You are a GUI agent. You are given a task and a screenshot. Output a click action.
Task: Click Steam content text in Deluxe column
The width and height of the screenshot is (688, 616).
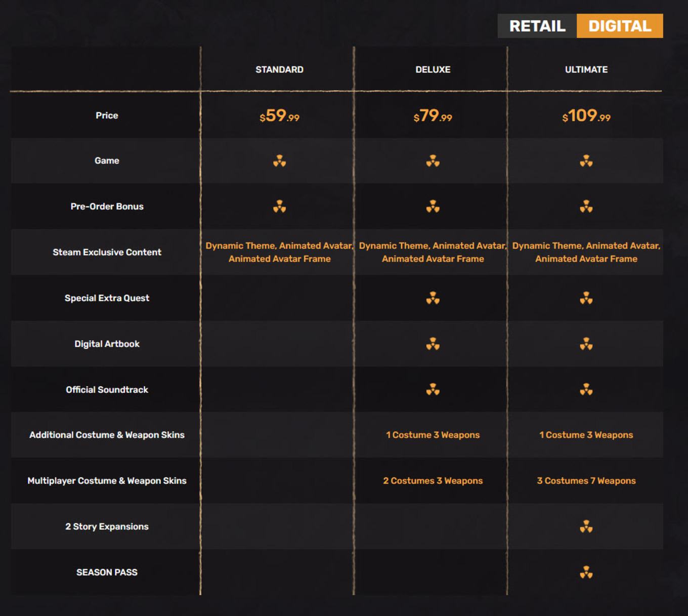click(x=433, y=252)
